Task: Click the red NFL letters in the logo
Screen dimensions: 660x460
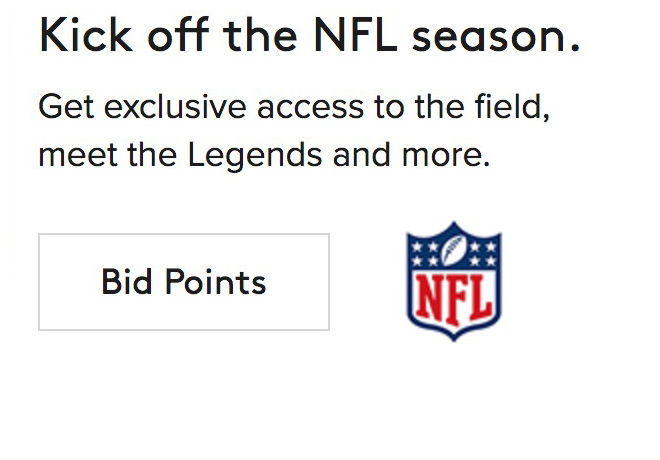Action: click(454, 294)
